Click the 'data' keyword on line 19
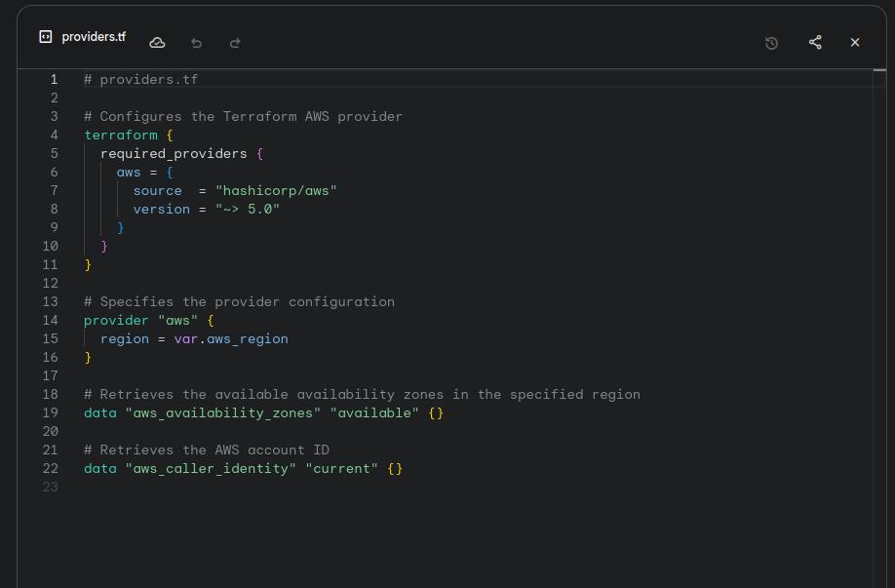895x588 pixels. point(100,413)
